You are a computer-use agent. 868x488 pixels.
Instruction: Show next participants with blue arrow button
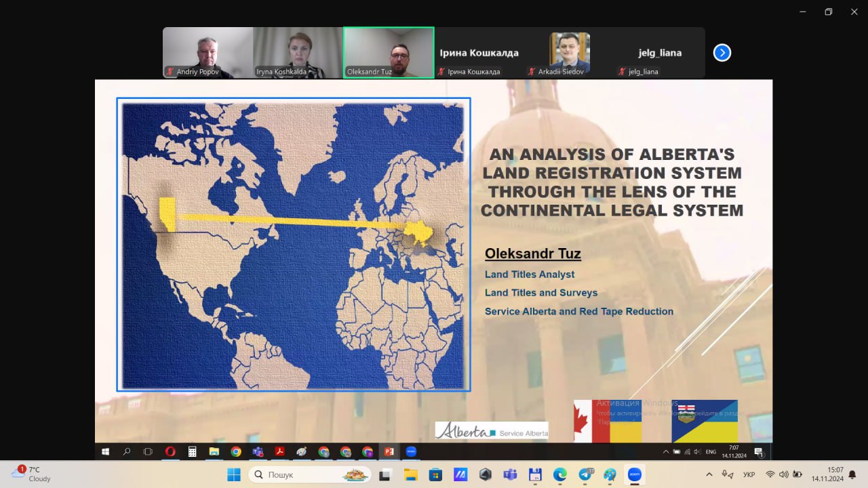(722, 52)
